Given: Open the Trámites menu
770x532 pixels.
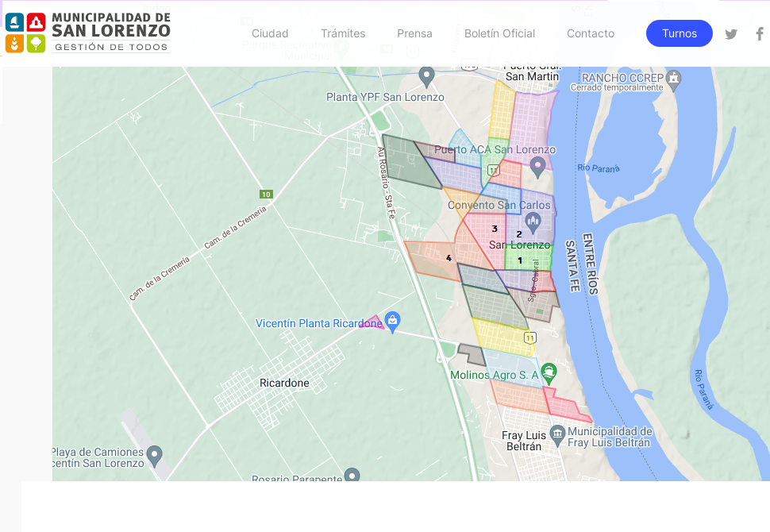Looking at the screenshot, I should click(x=343, y=33).
